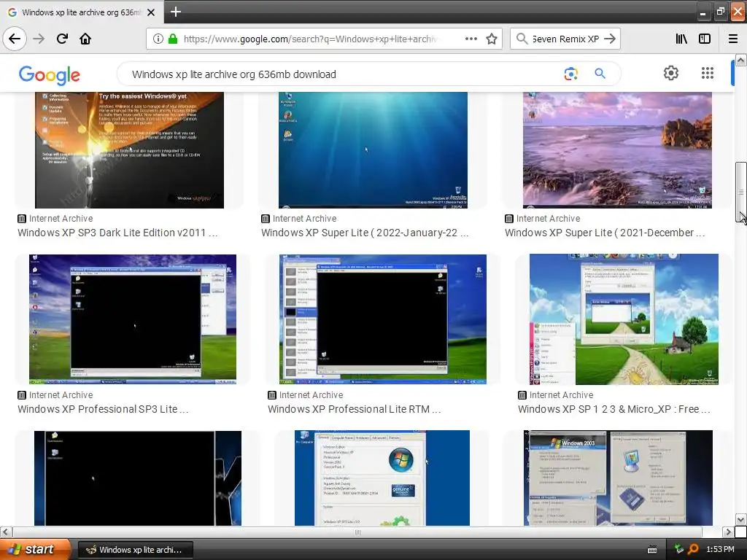The height and width of the screenshot is (560, 747).
Task: Search by image with Google Lens icon
Action: pos(570,74)
